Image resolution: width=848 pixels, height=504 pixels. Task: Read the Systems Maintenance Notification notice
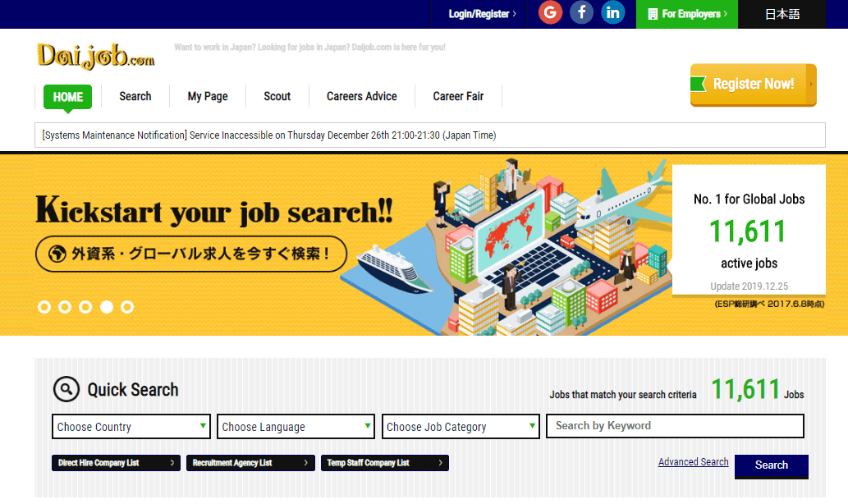[x=430, y=135]
